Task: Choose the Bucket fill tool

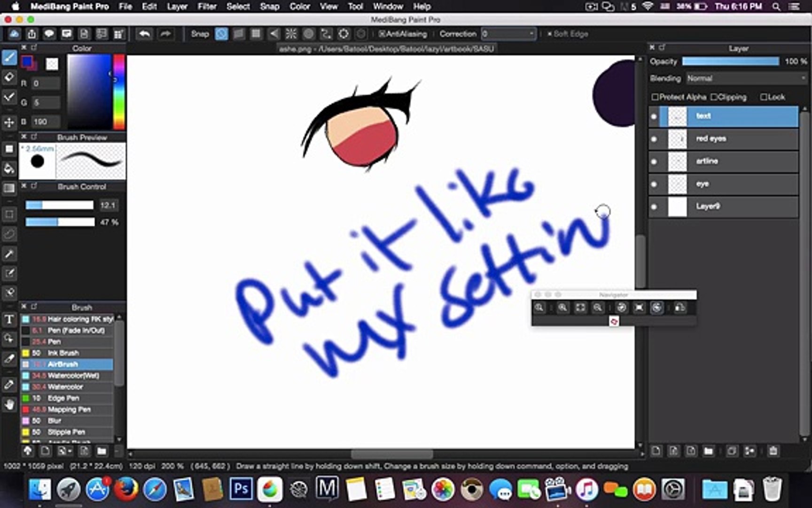Action: click(x=9, y=168)
